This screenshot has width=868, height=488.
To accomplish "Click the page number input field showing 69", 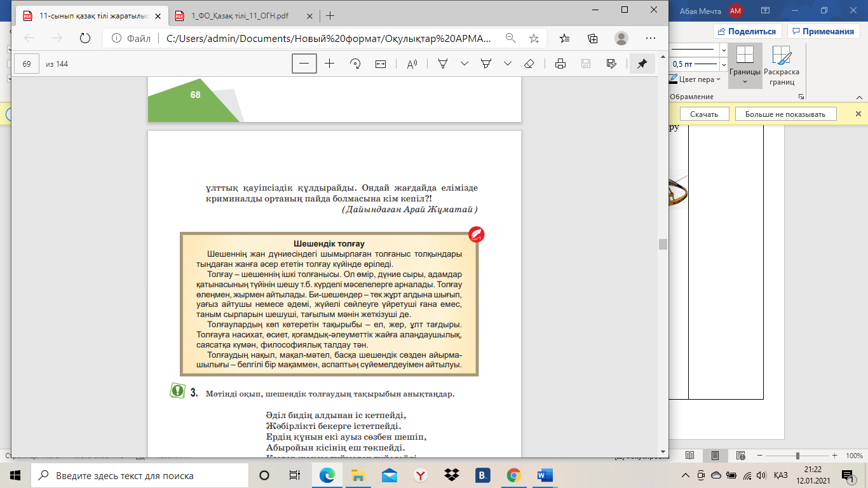I will pyautogui.click(x=27, y=64).
